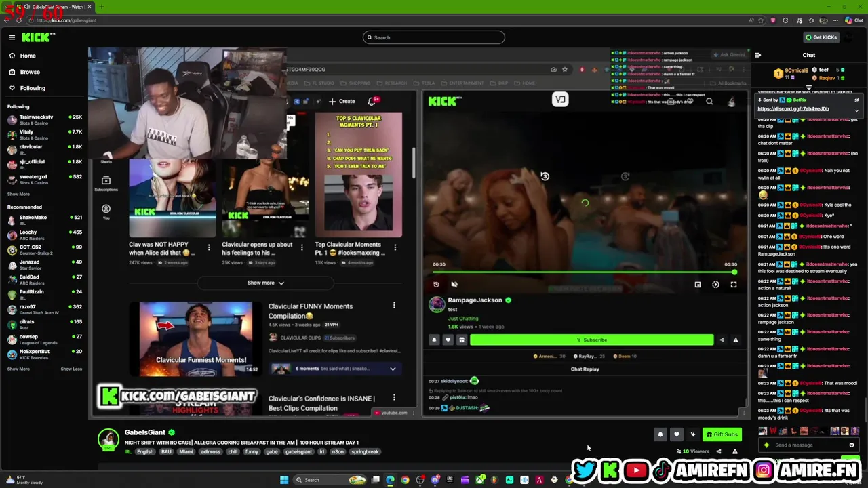Click sparkle icon beside Gift Subs
The image size is (868, 488).
pyautogui.click(x=692, y=434)
